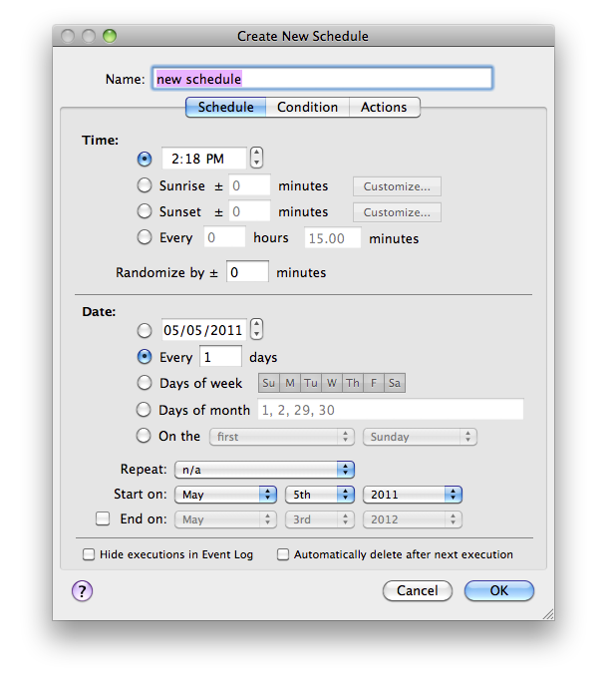Click the time stepper next to 2:18 PM

point(257,159)
